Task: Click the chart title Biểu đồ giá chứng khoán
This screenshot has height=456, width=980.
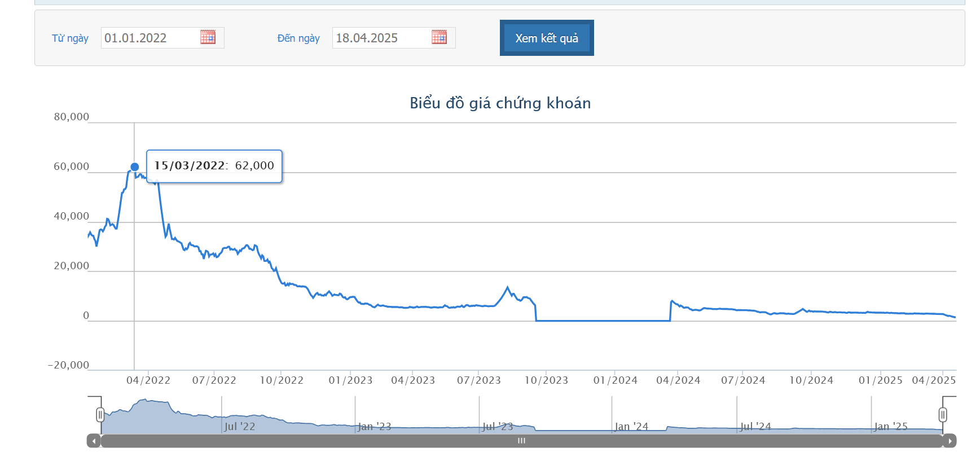Action: click(x=500, y=103)
